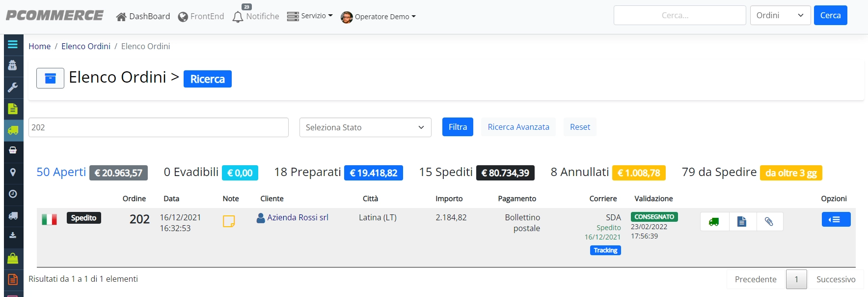Click the blue Cerca button
Image resolution: width=868 pixels, height=297 pixels.
(x=830, y=15)
